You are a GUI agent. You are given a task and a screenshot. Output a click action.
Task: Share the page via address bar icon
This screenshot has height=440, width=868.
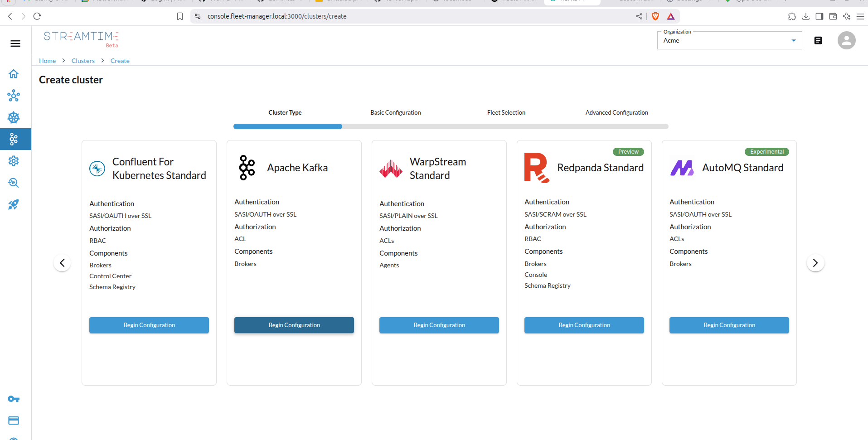point(639,16)
